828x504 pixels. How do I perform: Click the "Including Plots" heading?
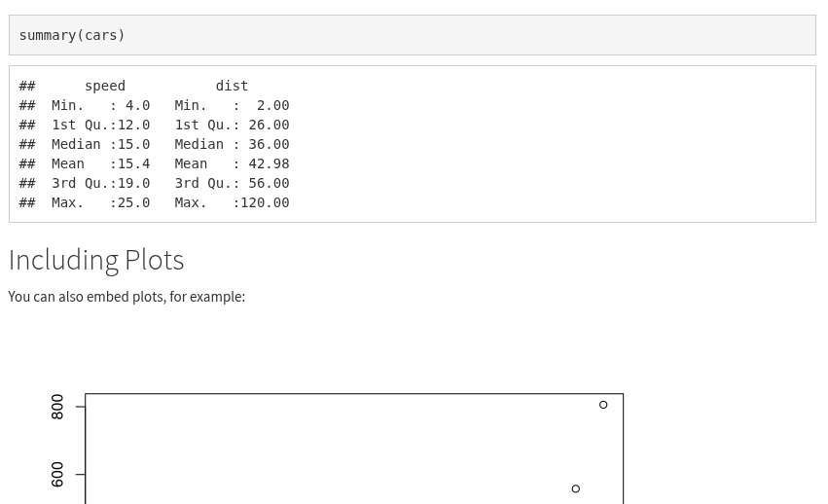[x=96, y=260]
